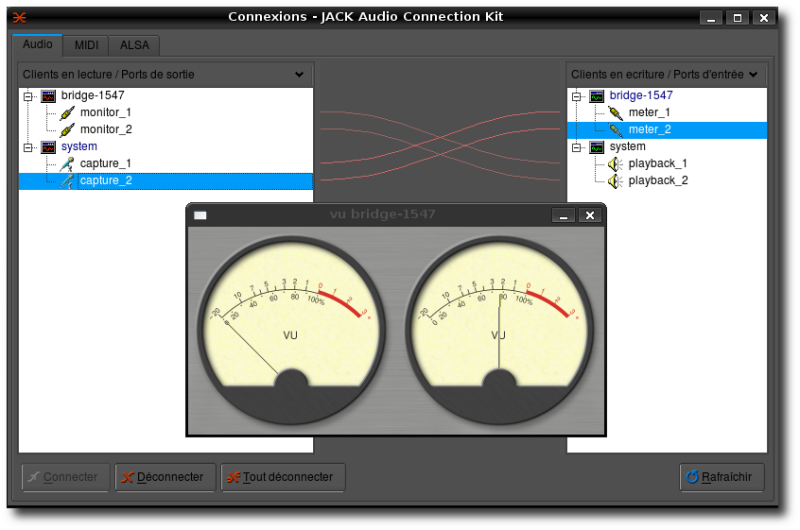Click the Tout déconnecter button

tap(283, 477)
